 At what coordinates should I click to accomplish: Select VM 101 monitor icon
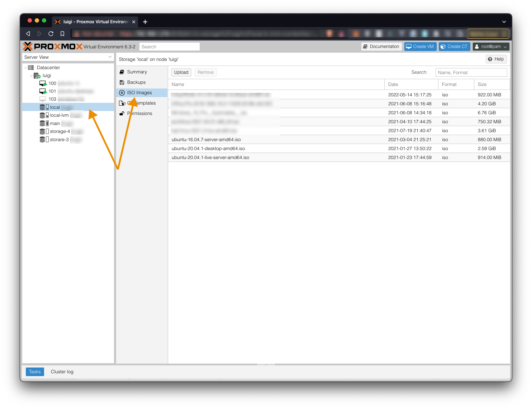[x=43, y=91]
